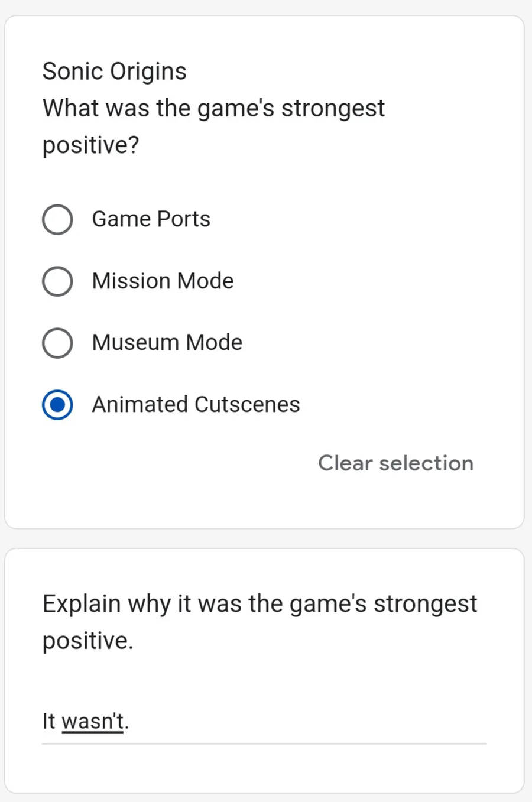
Task: Pick the Museum Mode radio option
Action: coord(57,343)
